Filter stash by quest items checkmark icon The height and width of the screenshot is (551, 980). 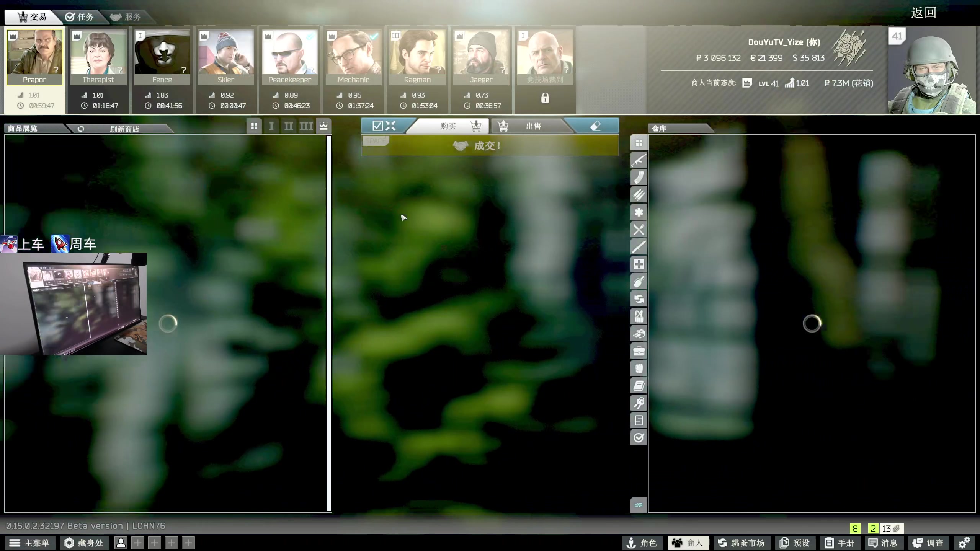click(x=639, y=437)
